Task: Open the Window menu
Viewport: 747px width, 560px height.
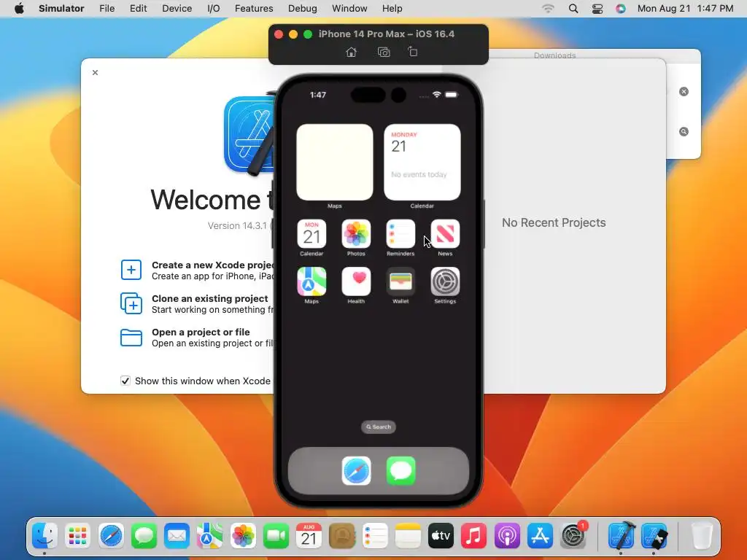Action: click(349, 9)
